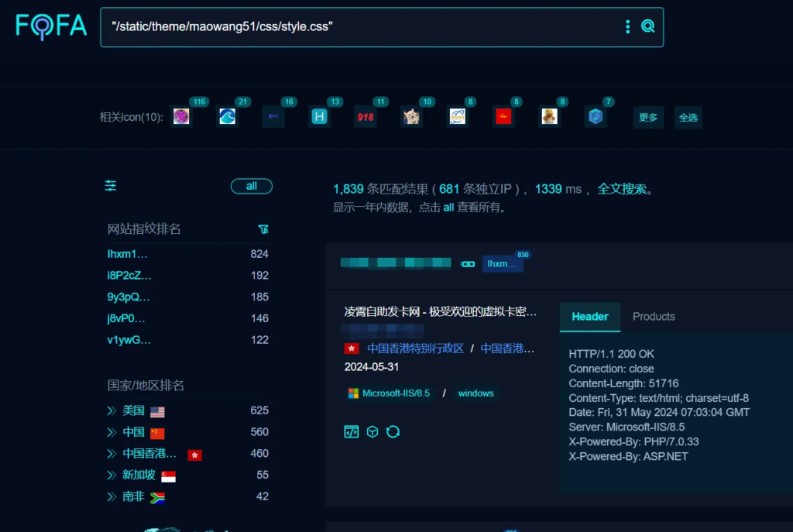Click the lhxm1 fingerprint ranking link
This screenshot has width=793, height=532.
(129, 253)
